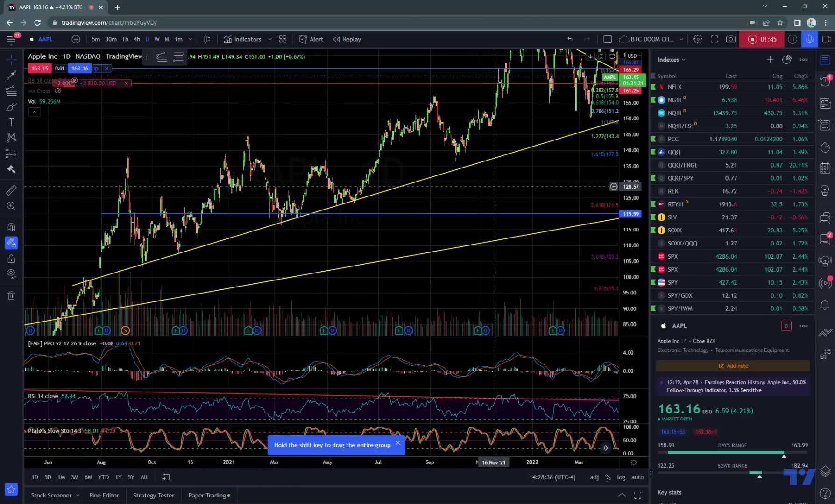Open the Alert creation dialog
This screenshot has height=504, width=835.
(311, 39)
